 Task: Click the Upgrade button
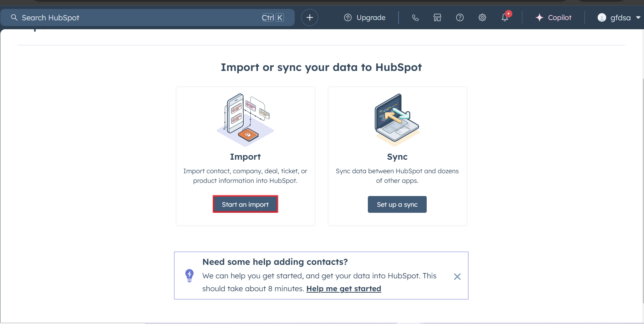[x=365, y=17]
